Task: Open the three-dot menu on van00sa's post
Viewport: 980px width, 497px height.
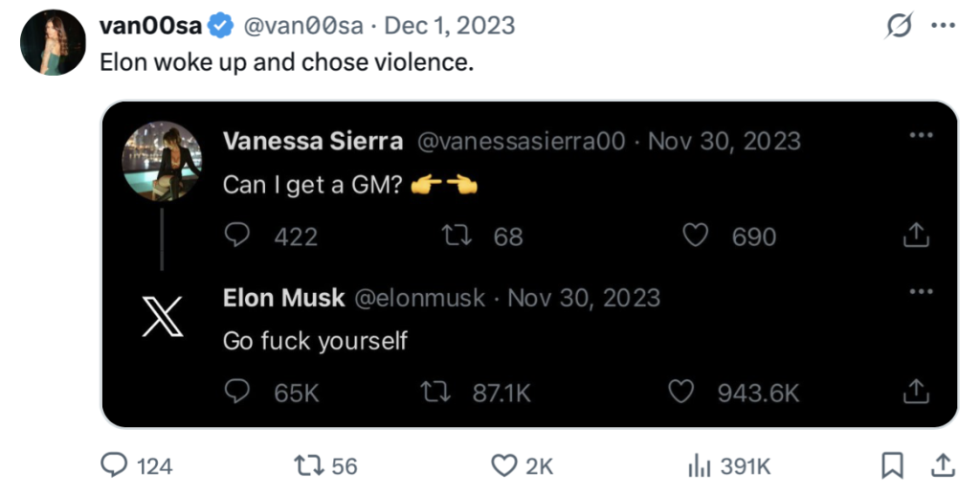Action: (945, 26)
